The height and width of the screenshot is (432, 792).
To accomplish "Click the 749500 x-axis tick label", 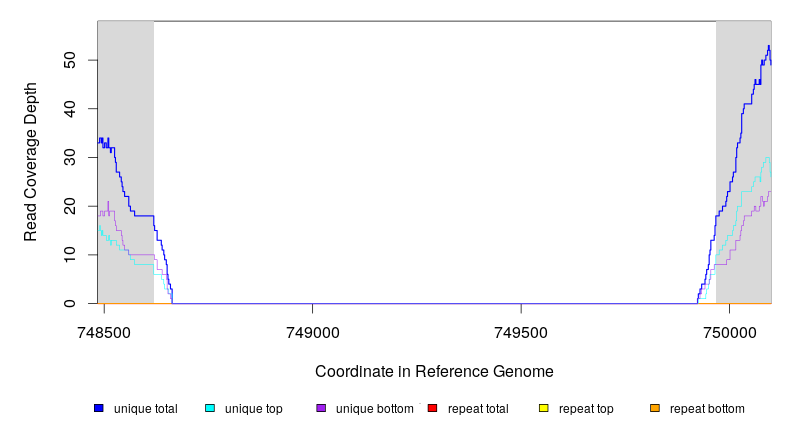I will coord(521,334).
